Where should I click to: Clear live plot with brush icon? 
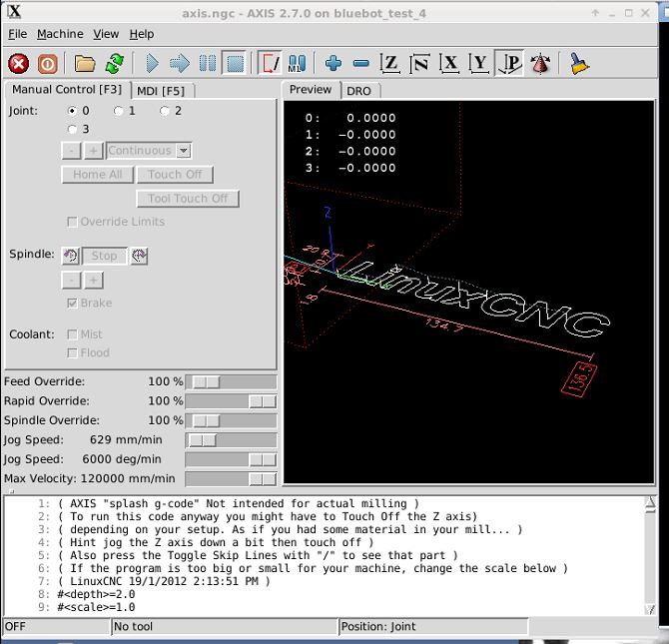578,64
